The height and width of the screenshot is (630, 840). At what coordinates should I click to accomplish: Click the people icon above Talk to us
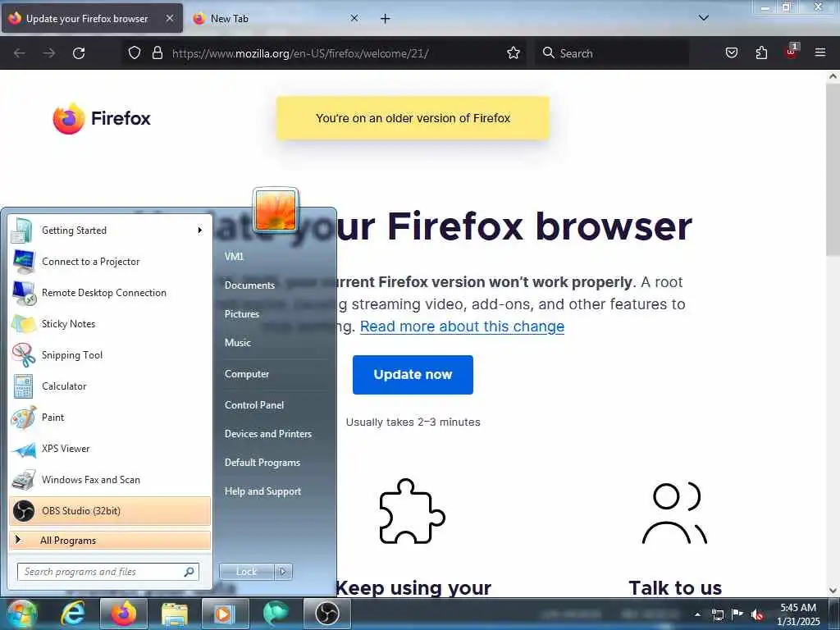click(x=674, y=514)
